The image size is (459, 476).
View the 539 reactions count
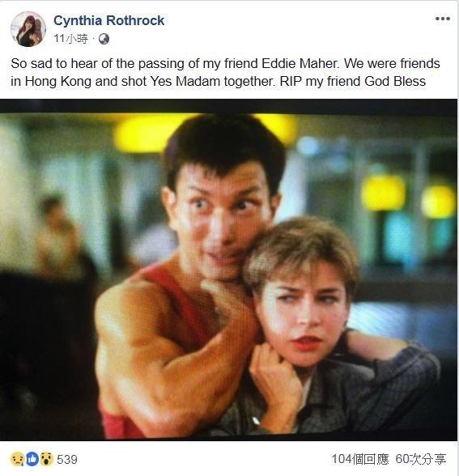tap(67, 459)
